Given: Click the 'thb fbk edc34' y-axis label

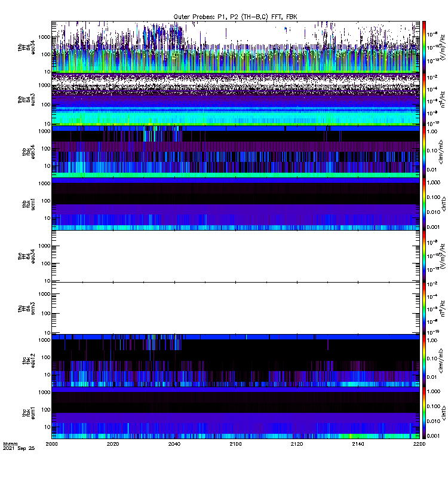Looking at the screenshot, I should tap(29, 152).
